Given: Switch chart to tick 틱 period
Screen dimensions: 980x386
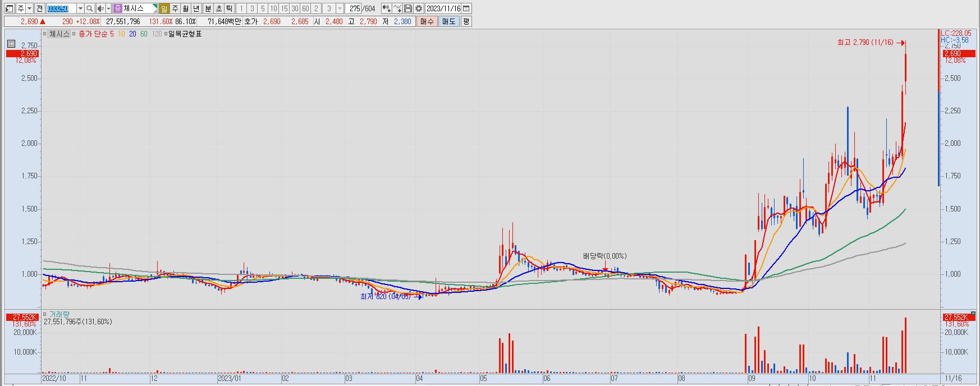Looking at the screenshot, I should click(230, 8).
